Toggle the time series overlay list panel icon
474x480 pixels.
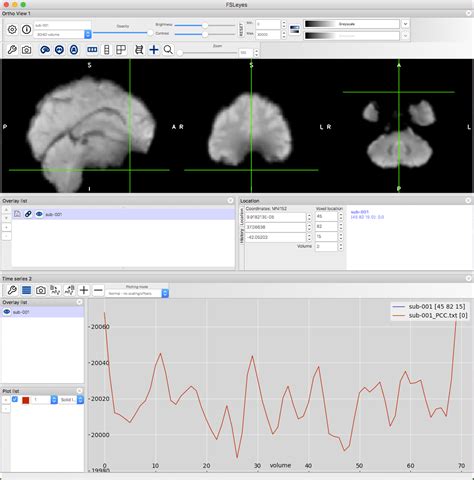click(x=26, y=290)
